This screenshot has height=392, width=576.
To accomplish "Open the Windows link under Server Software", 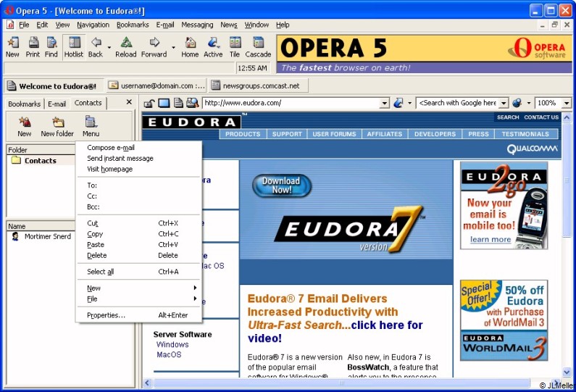I will point(172,345).
